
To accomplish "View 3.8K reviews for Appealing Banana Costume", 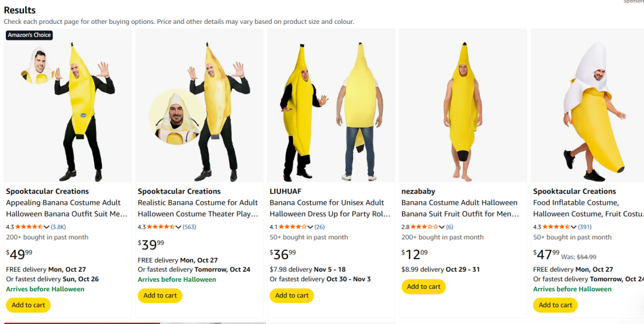I will pos(58,227).
